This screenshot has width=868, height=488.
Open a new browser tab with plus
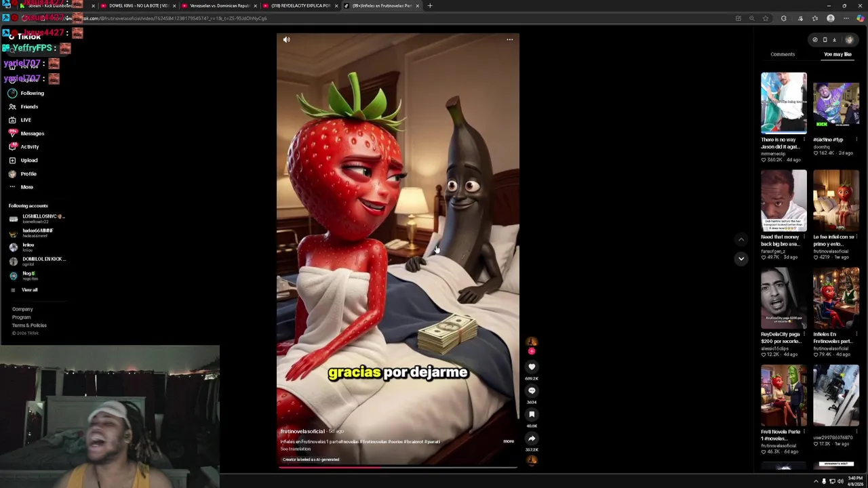(x=429, y=5)
